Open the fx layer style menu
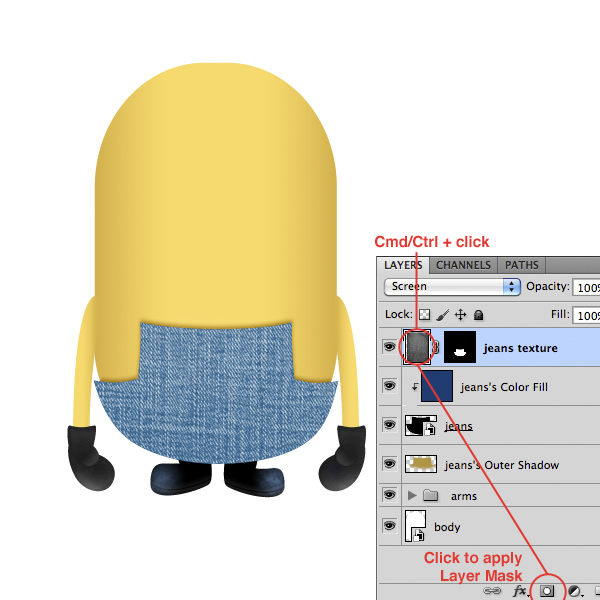Image resolution: width=600 pixels, height=600 pixels. pos(520,591)
